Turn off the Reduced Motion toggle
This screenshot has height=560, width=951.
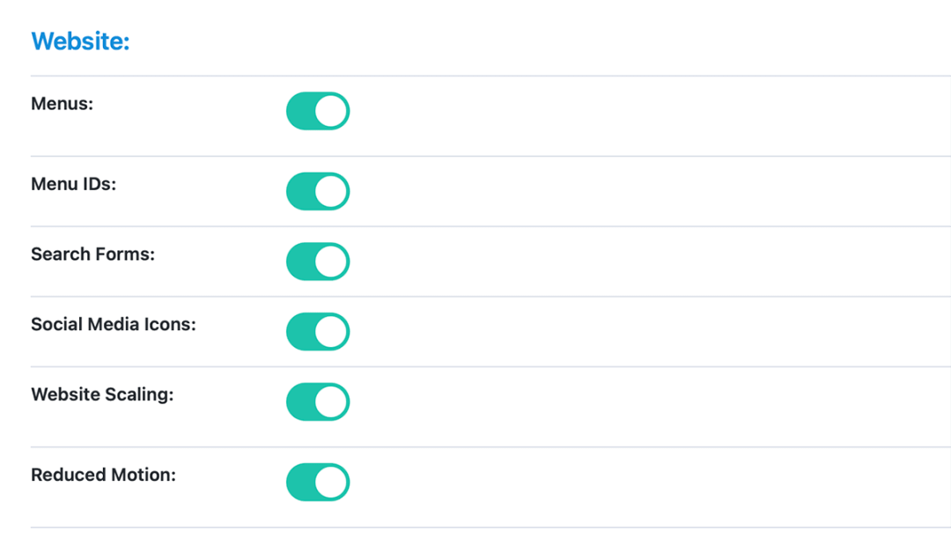point(318,482)
